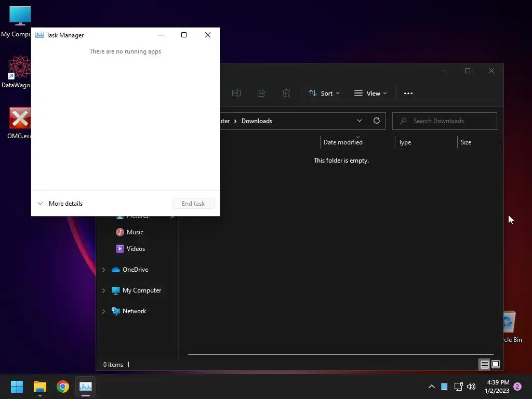Maximize the File Explorer window
This screenshot has width=532, height=399.
coord(468,71)
